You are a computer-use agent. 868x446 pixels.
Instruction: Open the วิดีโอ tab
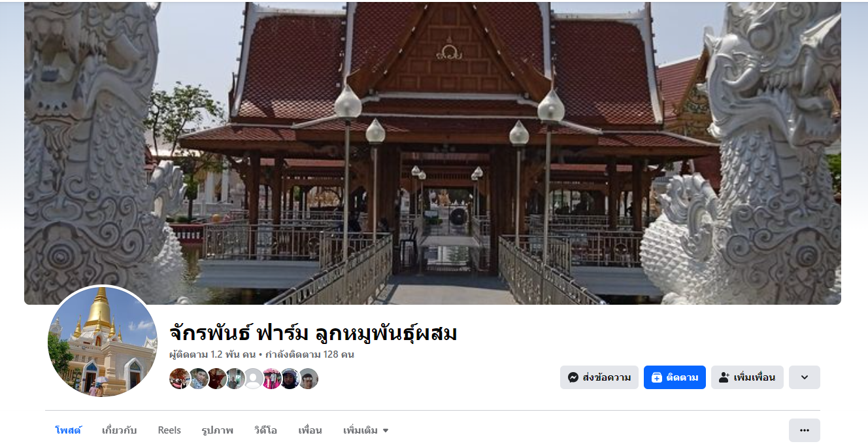point(266,430)
